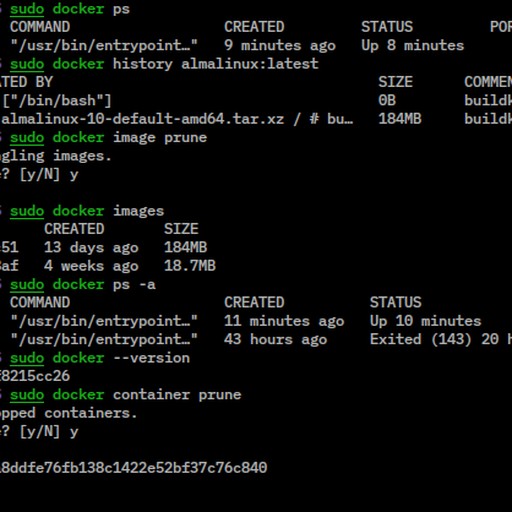The height and width of the screenshot is (512, 512).
Task: Select the hash ending '52bf37c76c840'
Action: coord(133,468)
